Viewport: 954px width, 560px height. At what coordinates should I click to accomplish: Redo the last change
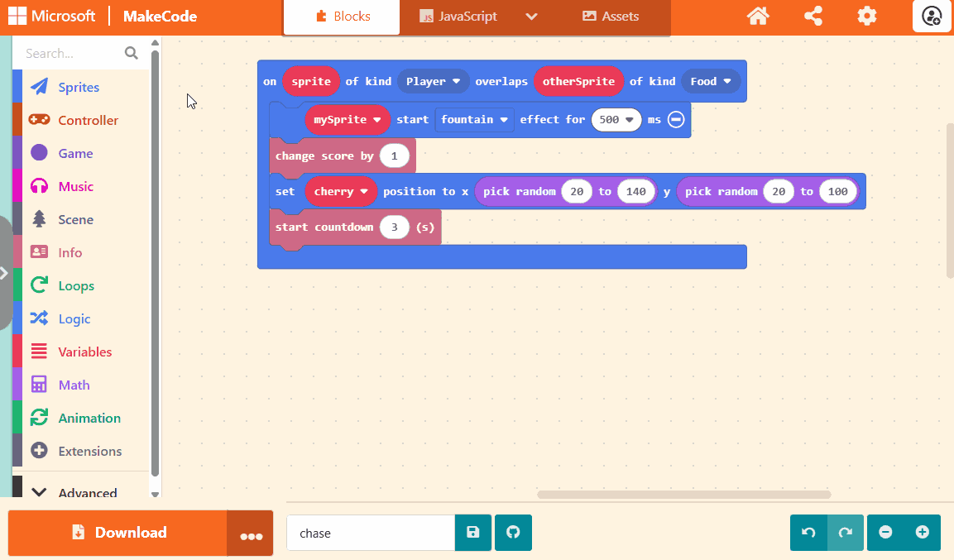(x=845, y=533)
